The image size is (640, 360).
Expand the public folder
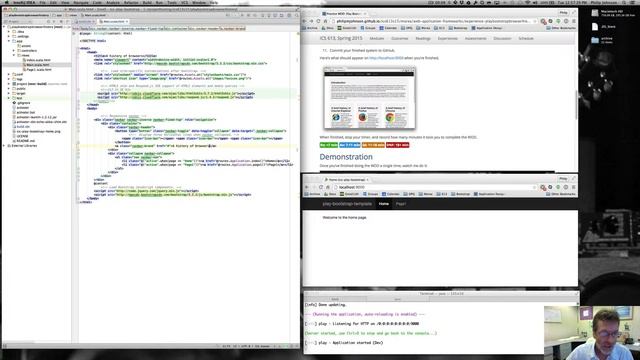(x=9, y=89)
